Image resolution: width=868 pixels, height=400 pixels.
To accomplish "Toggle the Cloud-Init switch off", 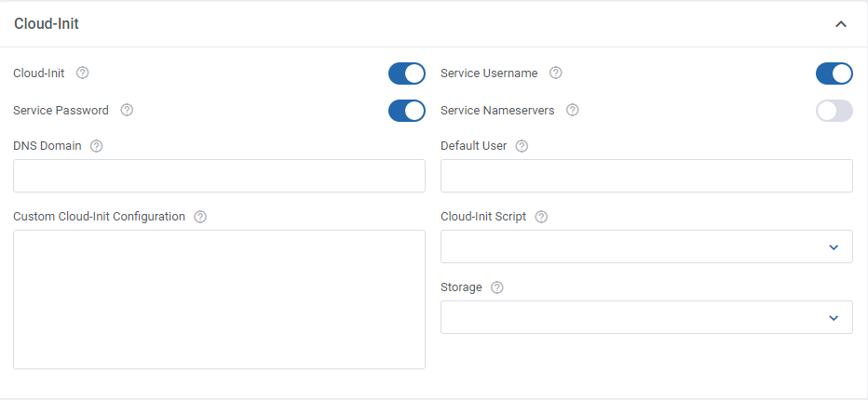I will pyautogui.click(x=407, y=73).
